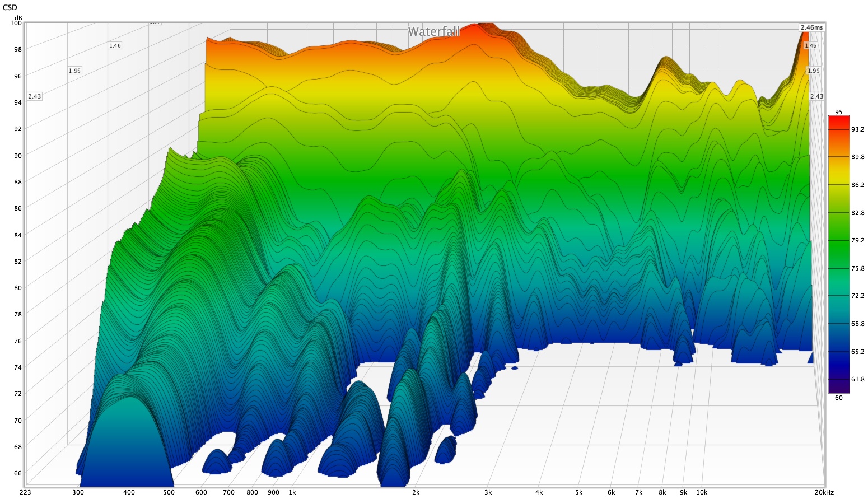Click the right-side 2.43 time slice label
Viewport: 868px width, 499px height.
[x=816, y=96]
